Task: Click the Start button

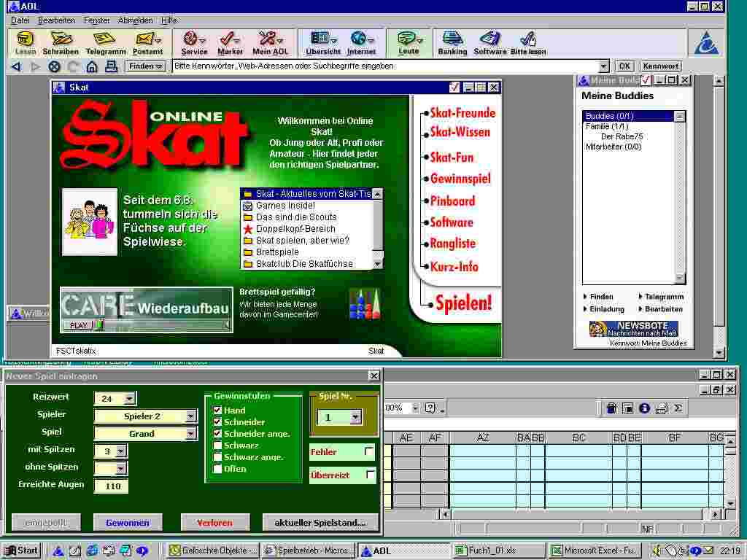Action: [22, 551]
